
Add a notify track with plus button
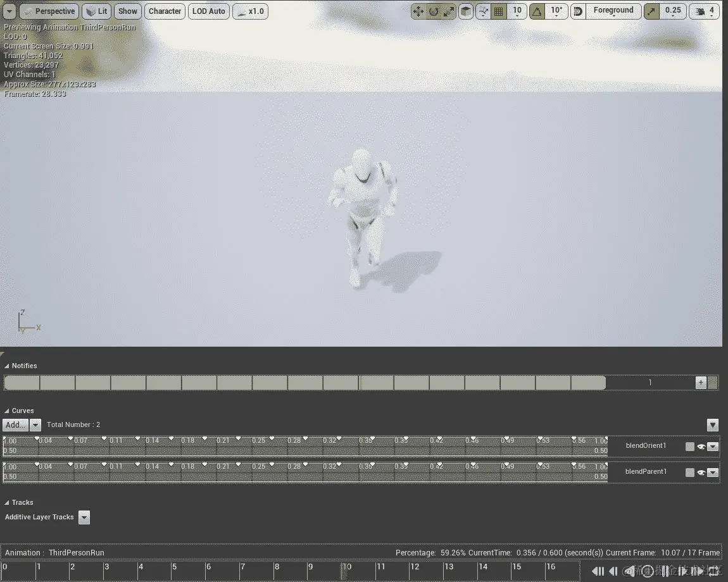coord(701,383)
